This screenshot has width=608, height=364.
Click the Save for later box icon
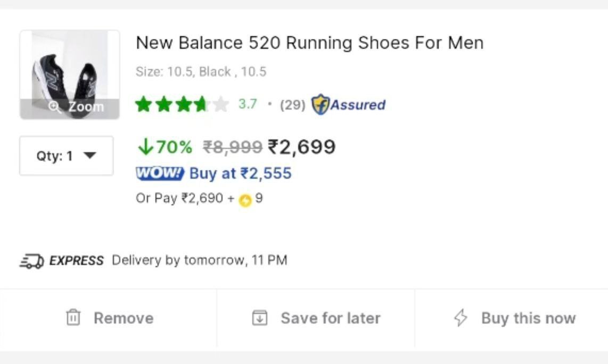260,318
